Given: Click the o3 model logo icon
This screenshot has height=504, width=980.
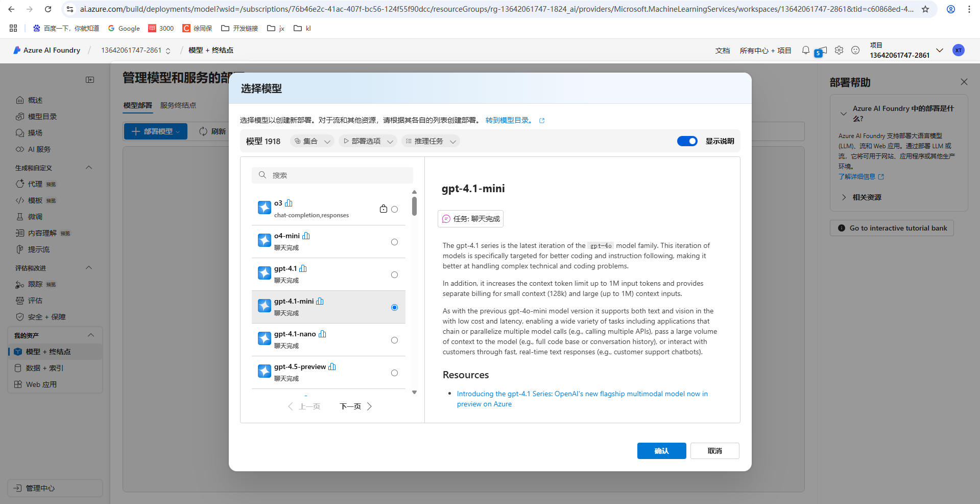Looking at the screenshot, I should 265,208.
